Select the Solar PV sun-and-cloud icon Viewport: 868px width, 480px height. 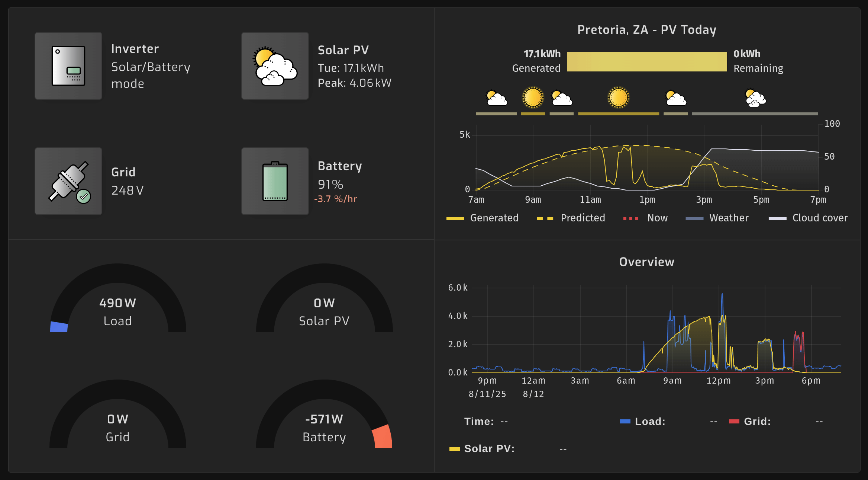[275, 66]
